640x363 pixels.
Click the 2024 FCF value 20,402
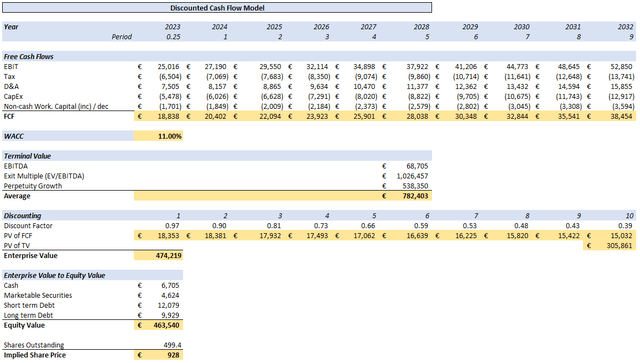[x=215, y=116]
